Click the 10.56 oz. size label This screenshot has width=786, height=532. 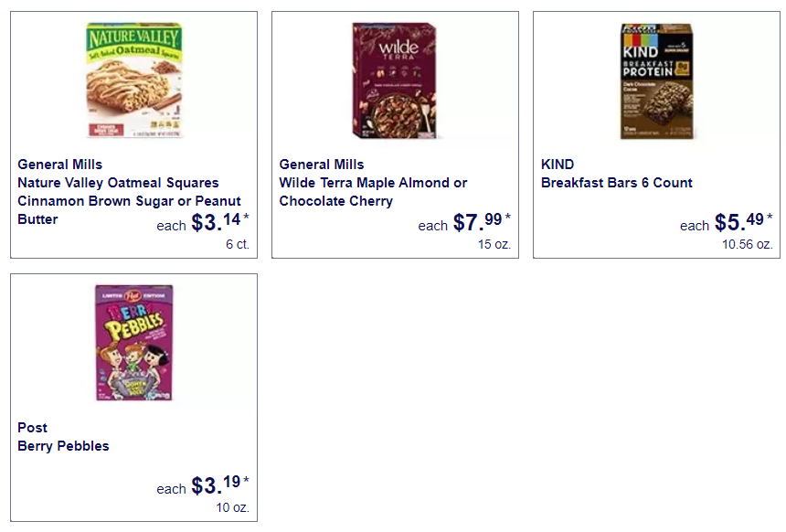click(747, 244)
